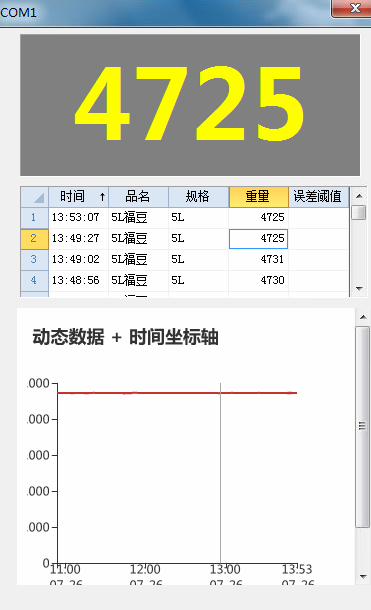The width and height of the screenshot is (371, 610).
Task: Click the chart panel scroll-down arrow
Action: [x=363, y=577]
